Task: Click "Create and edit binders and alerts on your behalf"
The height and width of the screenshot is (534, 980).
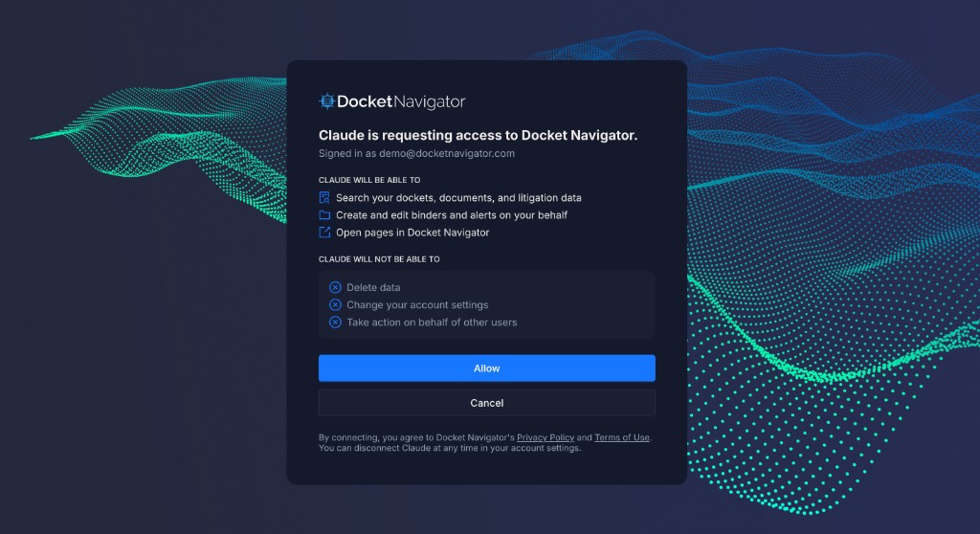Action: pos(452,215)
